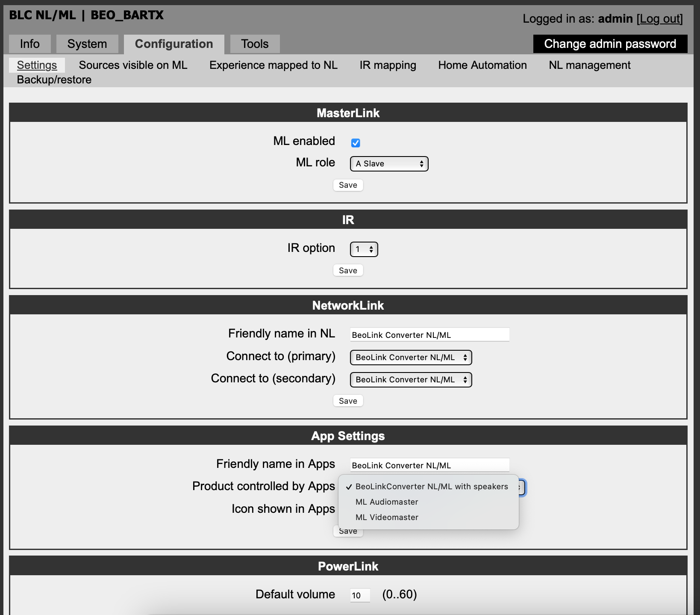This screenshot has width=700, height=615.
Task: Open the Settings submenu item
Action: click(37, 65)
